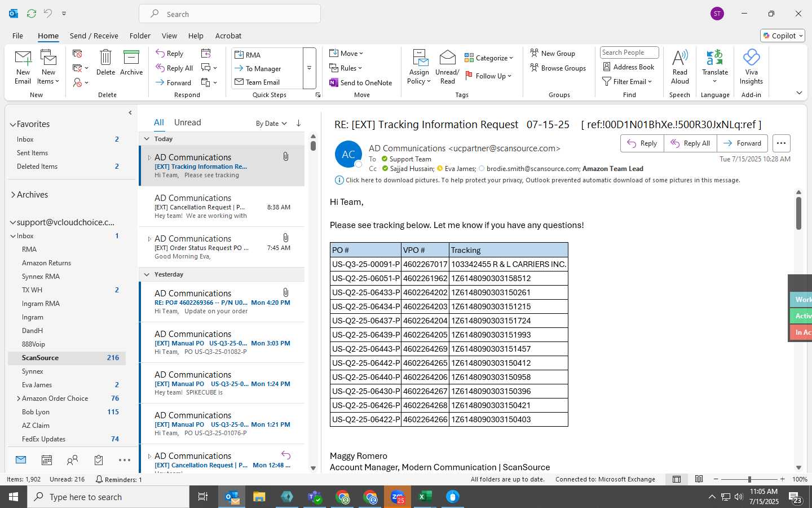
Task: Open the Address Book
Action: 629,67
